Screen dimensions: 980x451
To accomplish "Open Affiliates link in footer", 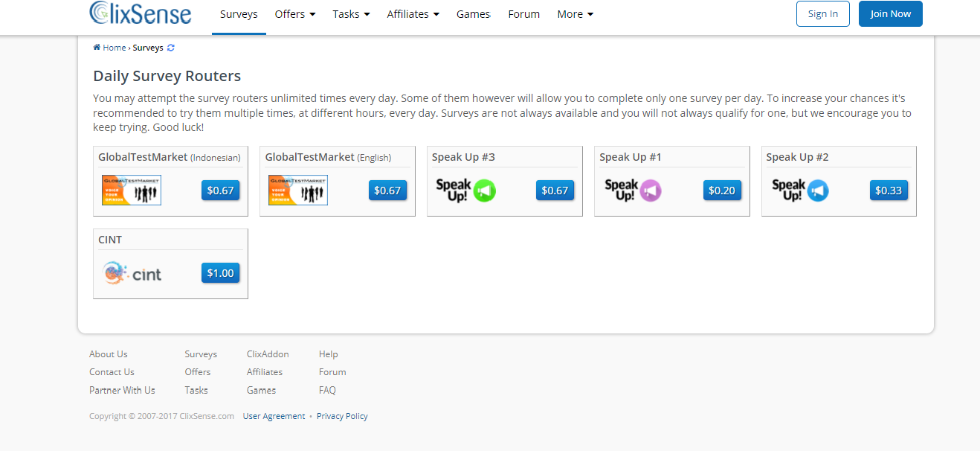I will point(265,372).
